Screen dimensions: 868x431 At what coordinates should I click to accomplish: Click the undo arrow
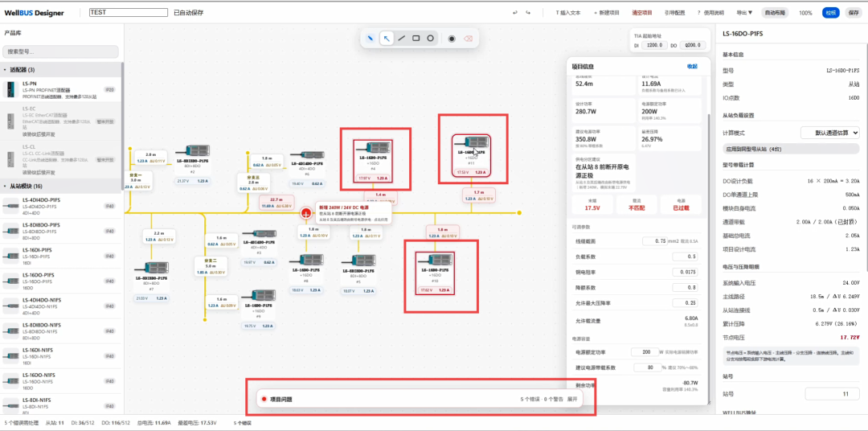pos(515,13)
